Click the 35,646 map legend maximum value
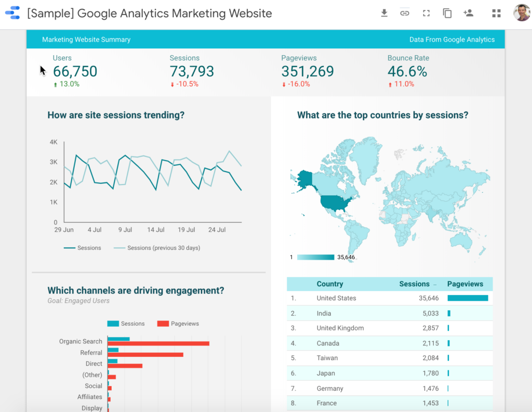 click(346, 257)
